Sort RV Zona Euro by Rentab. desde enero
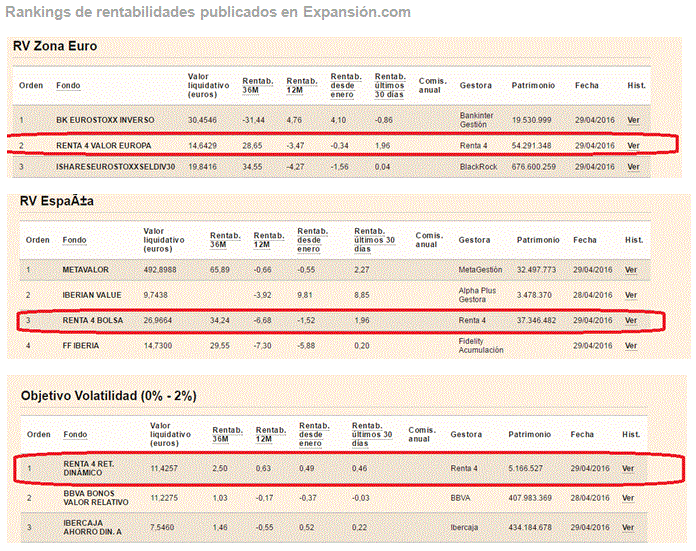The height and width of the screenshot is (551, 696). [346, 85]
